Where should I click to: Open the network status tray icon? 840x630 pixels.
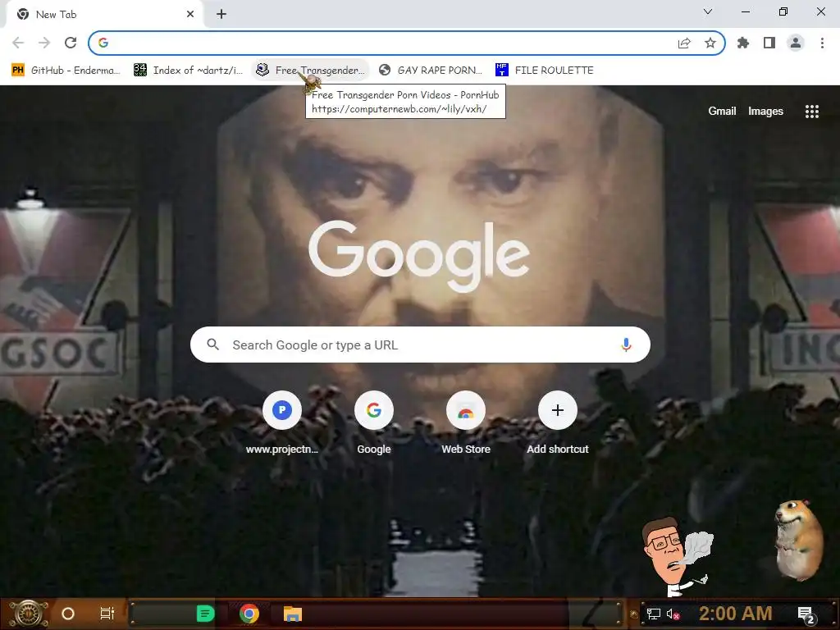(x=654, y=614)
